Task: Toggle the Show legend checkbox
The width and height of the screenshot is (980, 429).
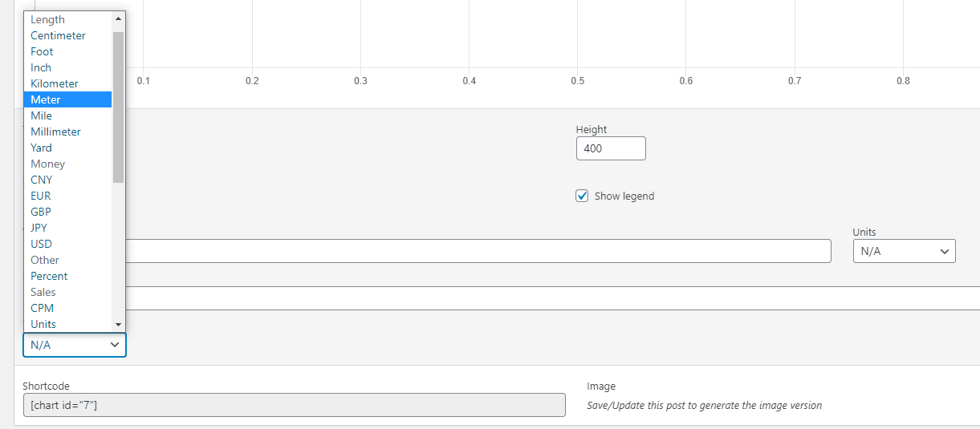Action: click(583, 196)
